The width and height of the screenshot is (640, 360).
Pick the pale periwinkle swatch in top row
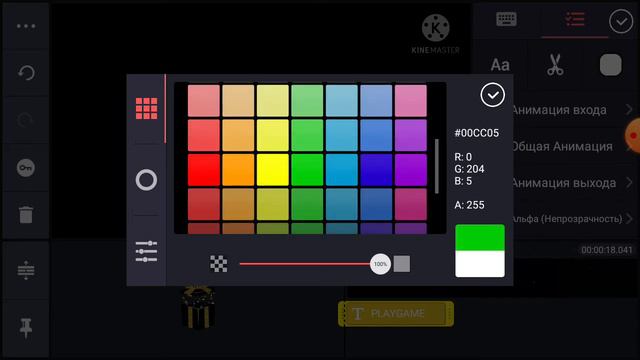pos(376,101)
